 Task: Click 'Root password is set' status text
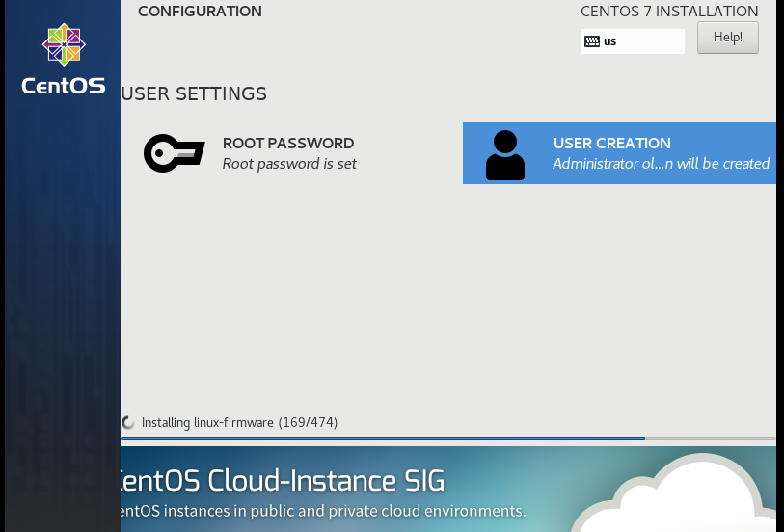click(x=289, y=164)
